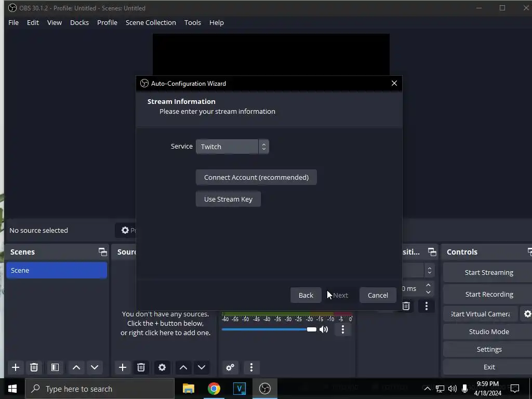Image resolution: width=532 pixels, height=399 pixels.
Task: Pop out the Scene Transitions dock icon
Action: click(432, 252)
